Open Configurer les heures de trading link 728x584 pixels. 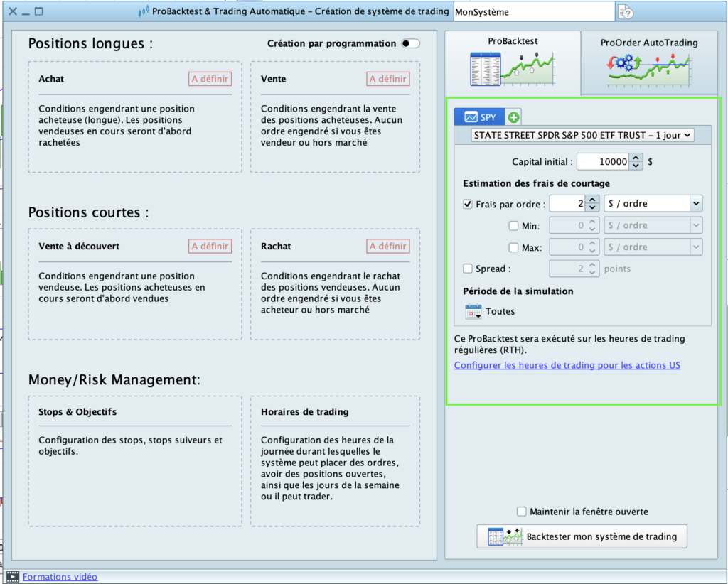coord(567,365)
